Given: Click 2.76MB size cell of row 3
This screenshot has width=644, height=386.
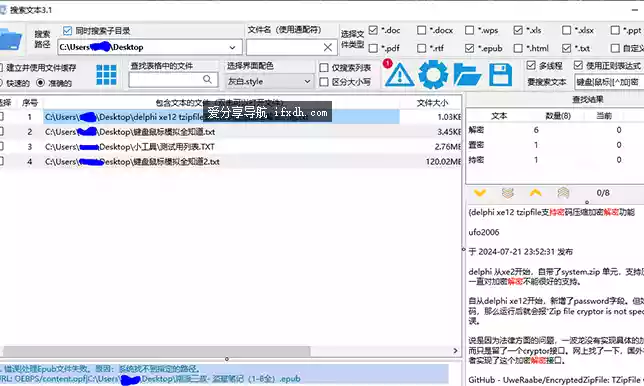Looking at the screenshot, I should pos(448,147).
